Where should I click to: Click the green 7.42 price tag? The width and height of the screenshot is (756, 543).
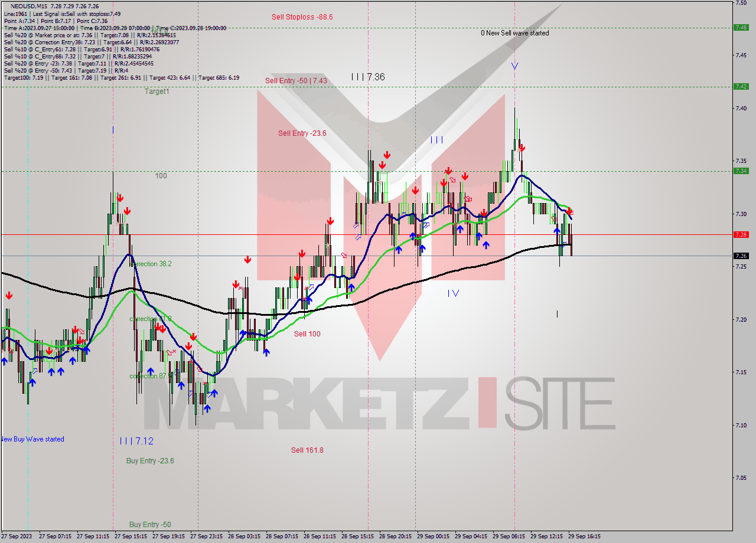[x=741, y=86]
